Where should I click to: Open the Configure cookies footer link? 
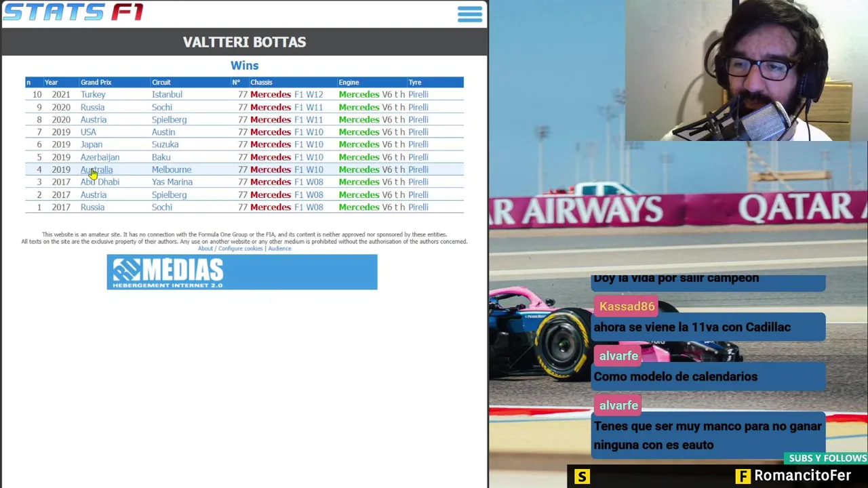(240, 249)
